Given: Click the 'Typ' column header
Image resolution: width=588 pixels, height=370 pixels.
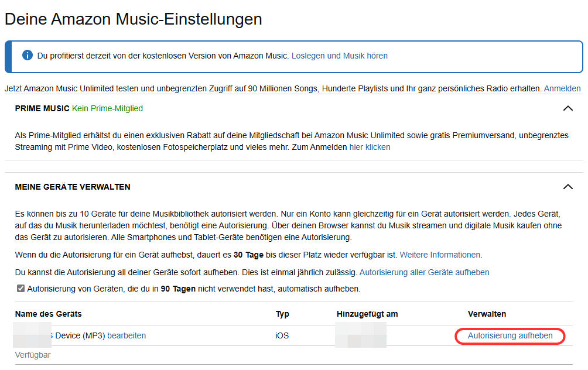Looking at the screenshot, I should pos(282,314).
